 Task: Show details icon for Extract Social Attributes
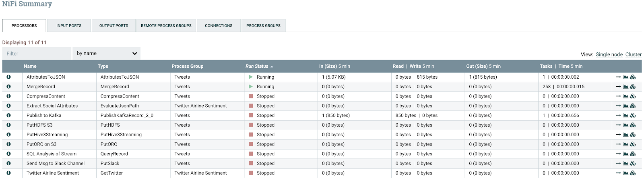click(8, 106)
